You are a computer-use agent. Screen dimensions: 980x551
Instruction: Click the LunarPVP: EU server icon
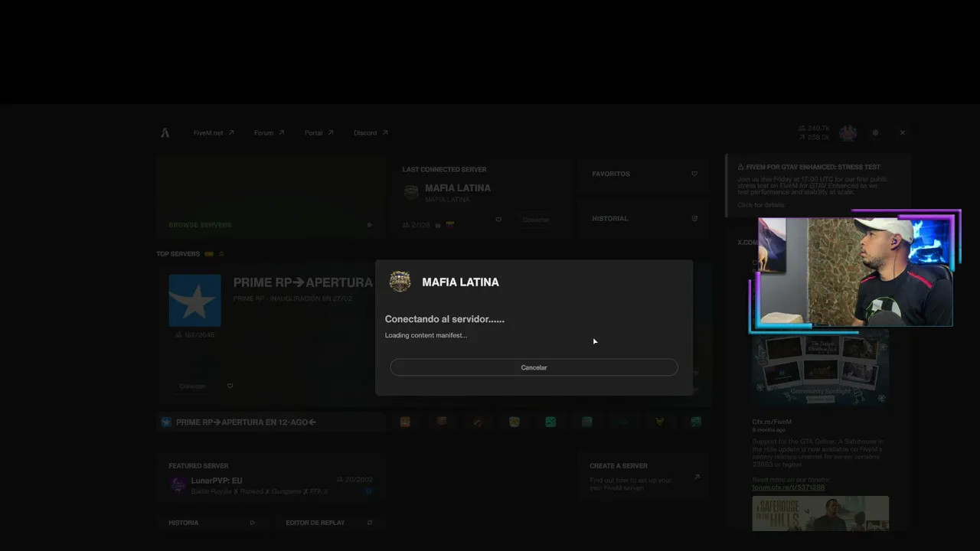pos(178,484)
